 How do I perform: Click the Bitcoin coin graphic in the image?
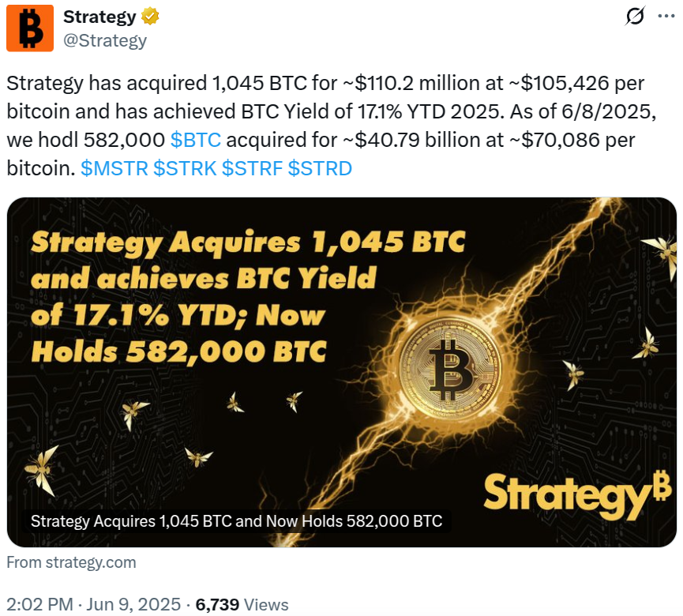click(450, 370)
